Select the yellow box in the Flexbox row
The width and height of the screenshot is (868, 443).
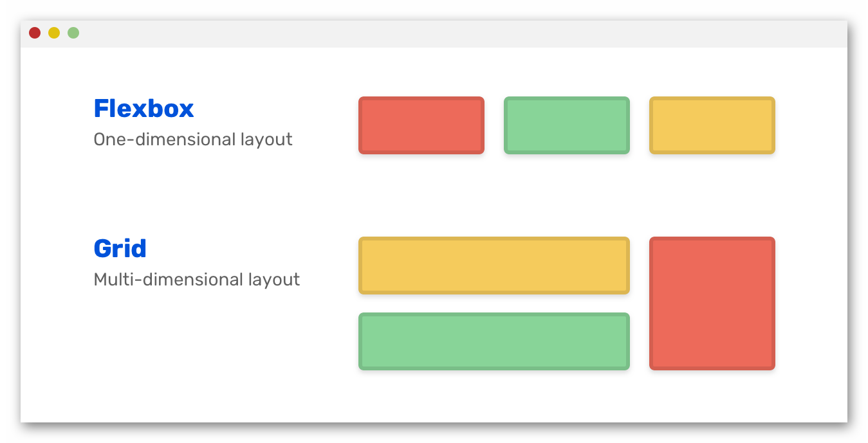click(712, 125)
